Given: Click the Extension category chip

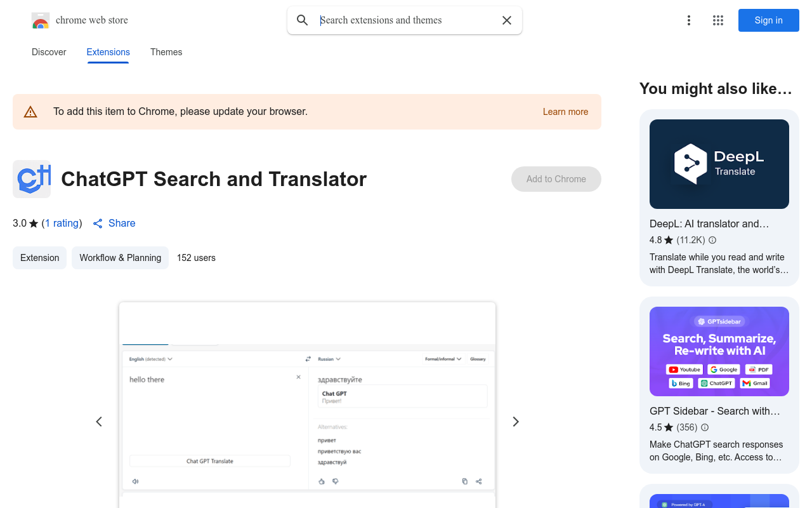Looking at the screenshot, I should [x=39, y=258].
